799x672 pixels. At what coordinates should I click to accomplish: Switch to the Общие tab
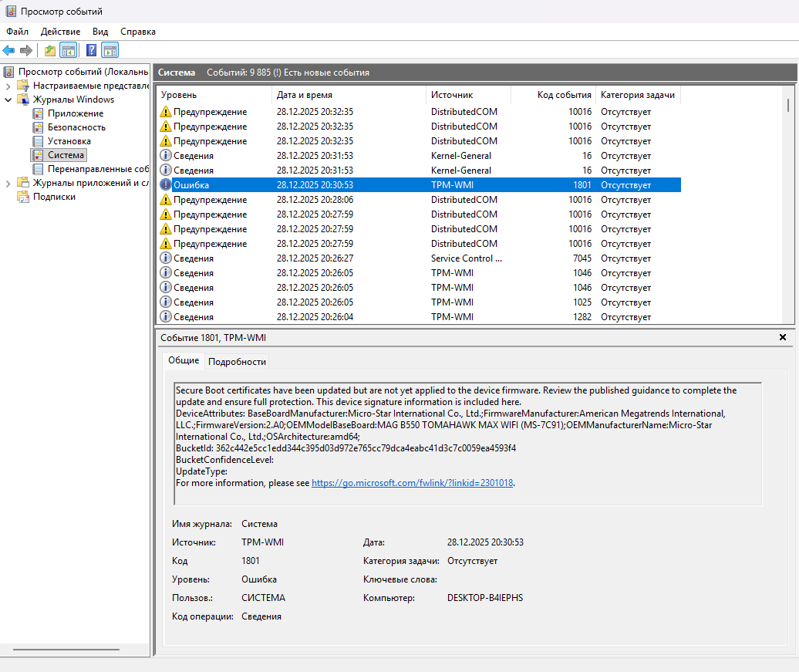click(x=184, y=360)
